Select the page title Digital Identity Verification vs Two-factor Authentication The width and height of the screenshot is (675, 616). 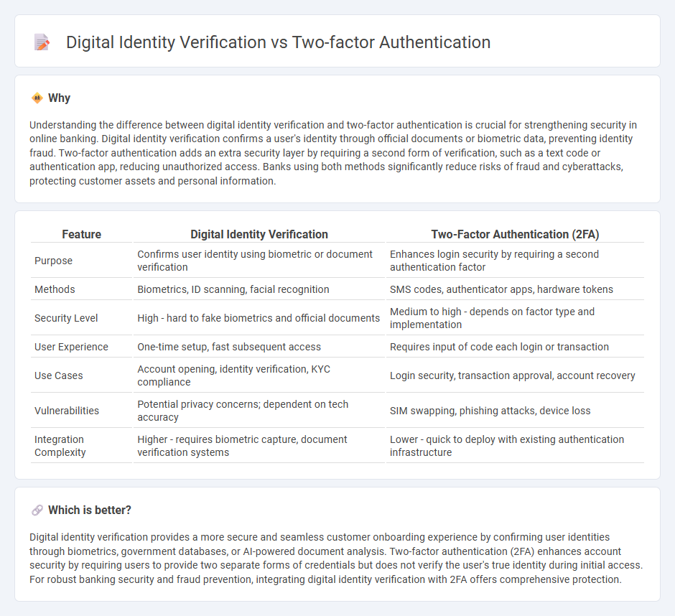pyautogui.click(x=278, y=42)
